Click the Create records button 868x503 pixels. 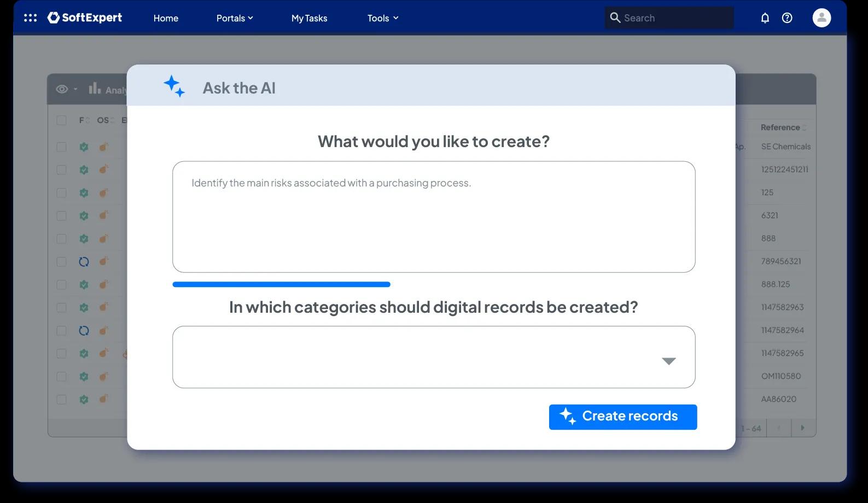click(x=623, y=417)
